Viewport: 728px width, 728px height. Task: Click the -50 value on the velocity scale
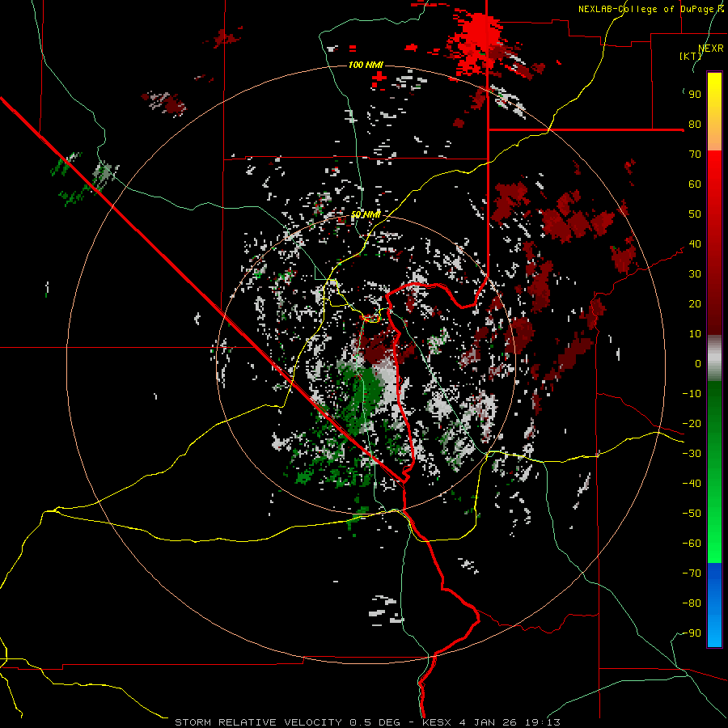pos(692,514)
